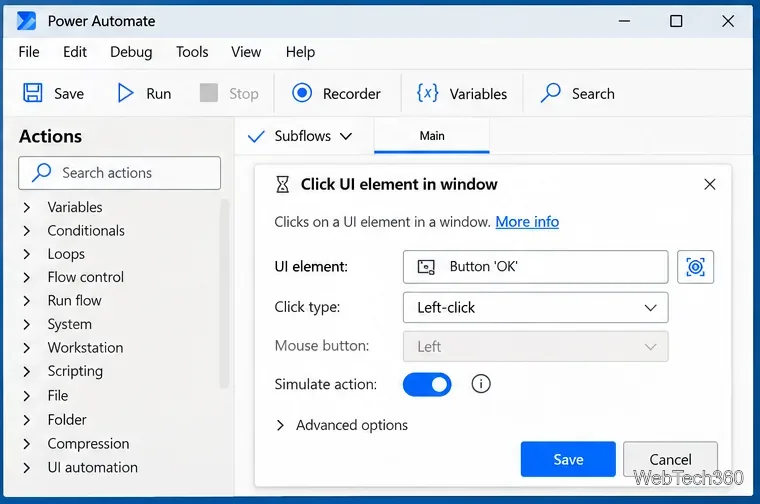Expand the Workstation actions group
This screenshot has width=760, height=504.
coord(27,347)
